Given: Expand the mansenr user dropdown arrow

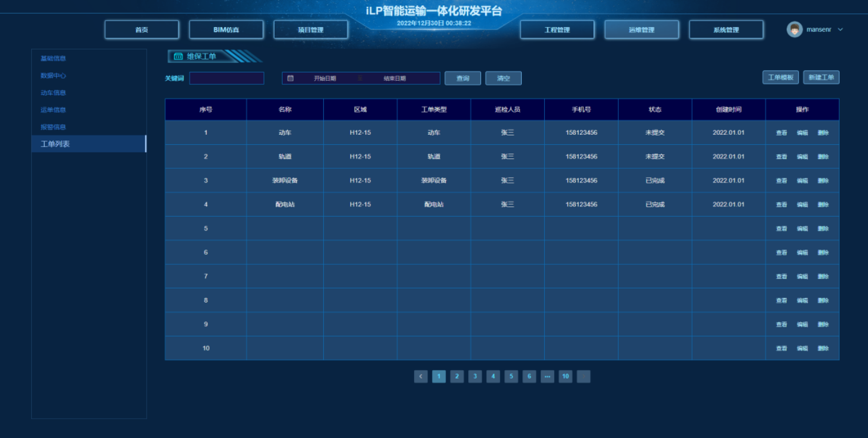Looking at the screenshot, I should point(840,29).
